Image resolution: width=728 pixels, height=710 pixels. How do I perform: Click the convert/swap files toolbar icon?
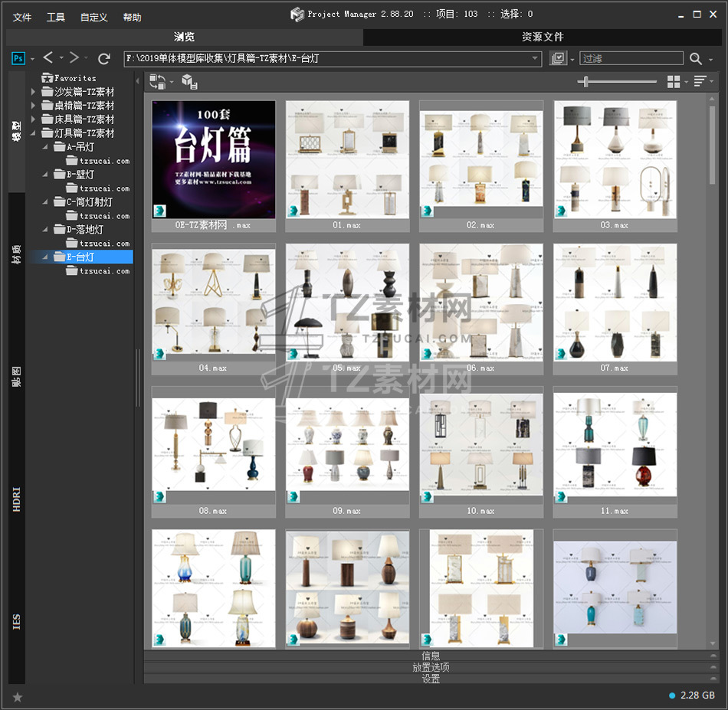pos(157,81)
